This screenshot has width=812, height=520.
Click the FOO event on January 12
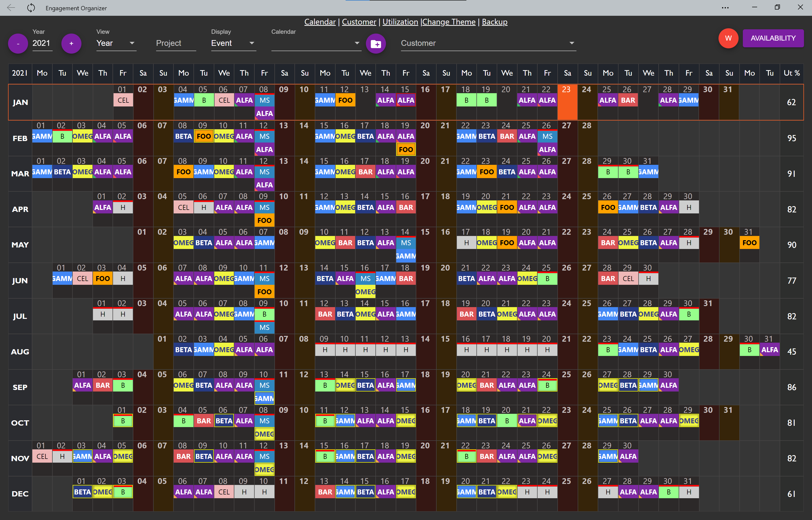(x=345, y=100)
